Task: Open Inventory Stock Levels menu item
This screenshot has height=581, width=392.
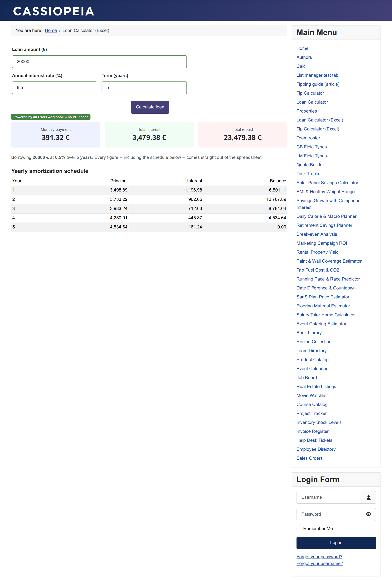Action: (319, 422)
